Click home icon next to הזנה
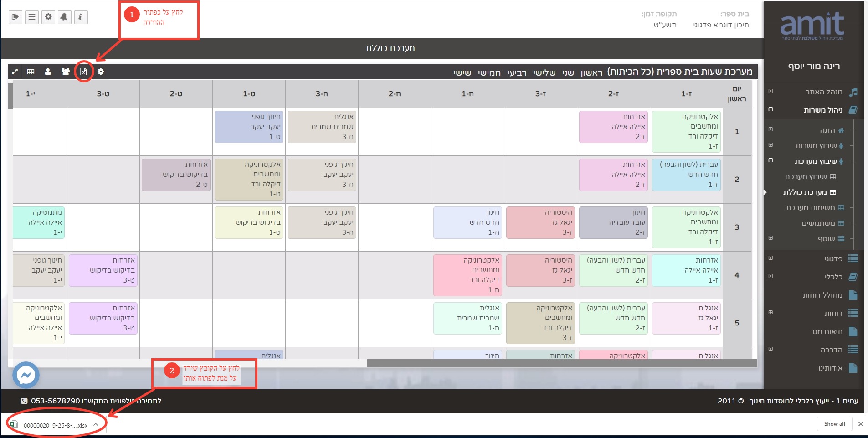This screenshot has width=868, height=438. pyautogui.click(x=841, y=130)
